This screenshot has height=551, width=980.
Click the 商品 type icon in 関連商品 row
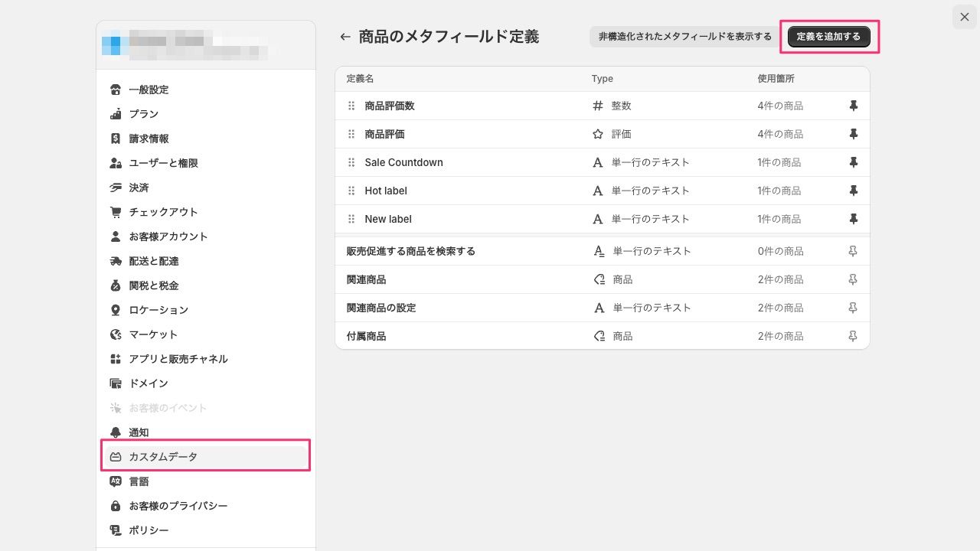click(599, 279)
